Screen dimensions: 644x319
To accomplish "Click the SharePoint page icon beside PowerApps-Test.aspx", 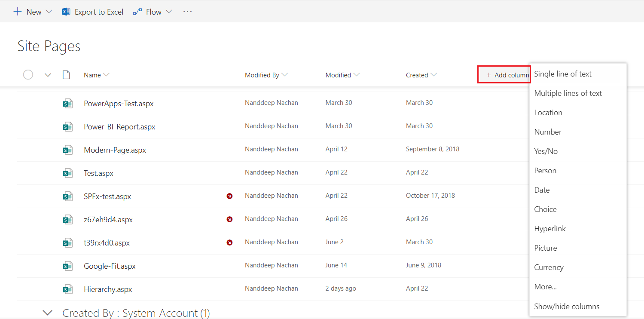I will coord(67,103).
